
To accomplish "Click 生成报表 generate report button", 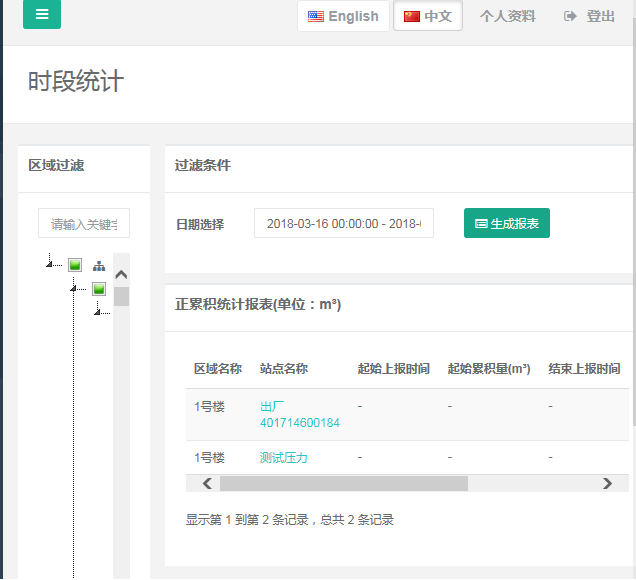I will (507, 224).
